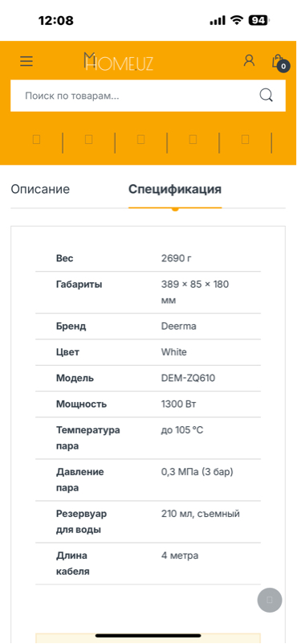Tap the HOME.UZ logo
Screen dimensions: 297x644
point(119,62)
